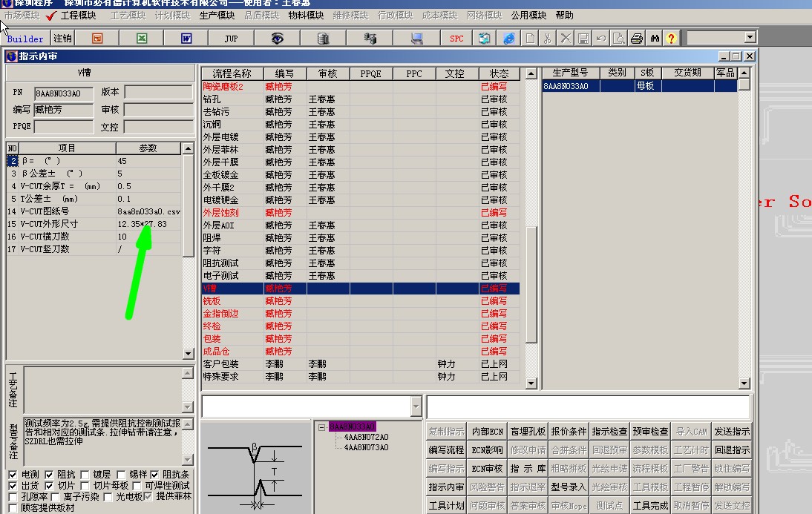Select tree item 4AA8N072A0
Viewport: 812px width, 514px height.
[x=366, y=437]
